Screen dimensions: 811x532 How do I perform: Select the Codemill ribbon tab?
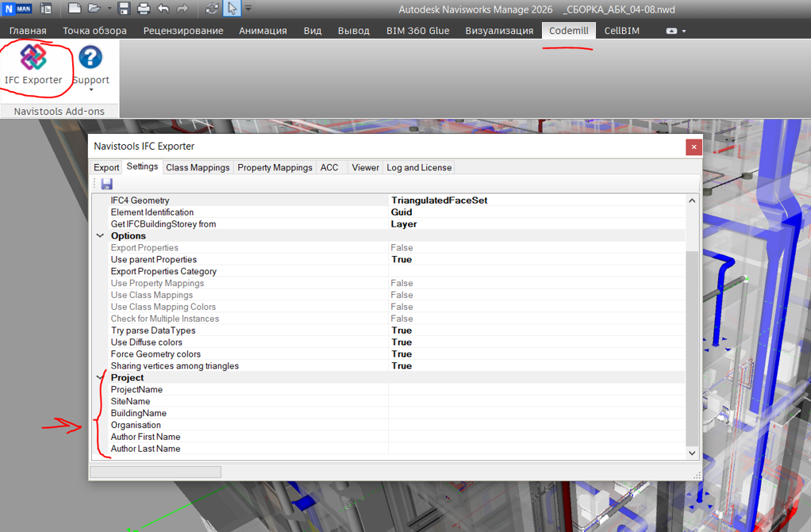coord(568,30)
